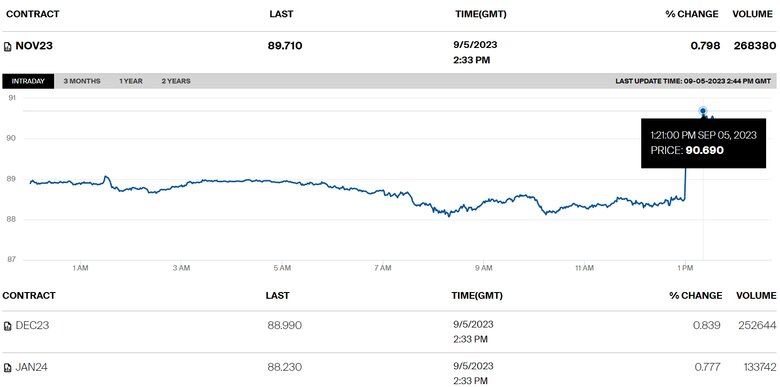Click the top % CHANGE column header

692,14
